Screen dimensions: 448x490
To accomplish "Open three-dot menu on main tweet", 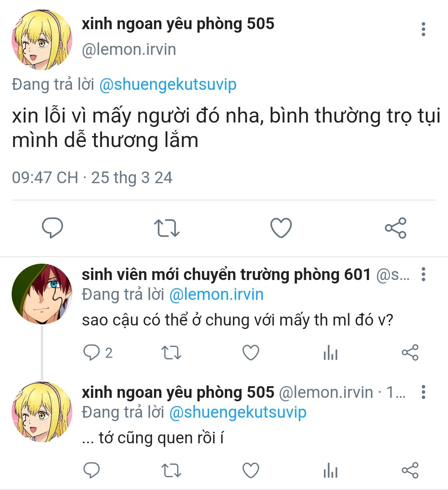I will [x=423, y=29].
